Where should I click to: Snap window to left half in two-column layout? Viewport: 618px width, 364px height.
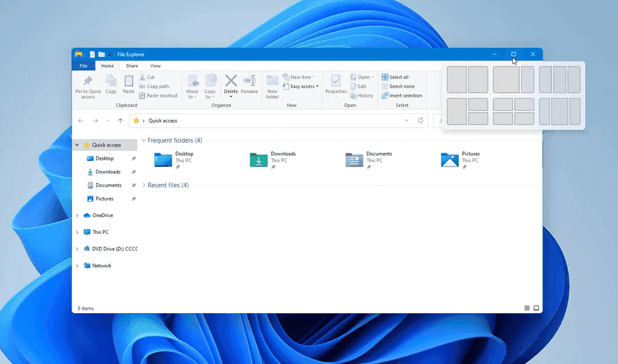pyautogui.click(x=457, y=80)
